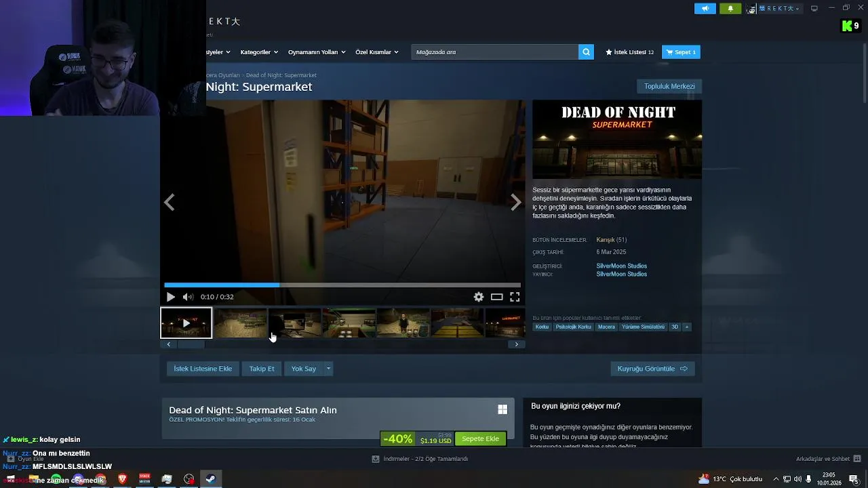Open the Sepet cart button
This screenshot has width=868, height=488.
tap(681, 52)
